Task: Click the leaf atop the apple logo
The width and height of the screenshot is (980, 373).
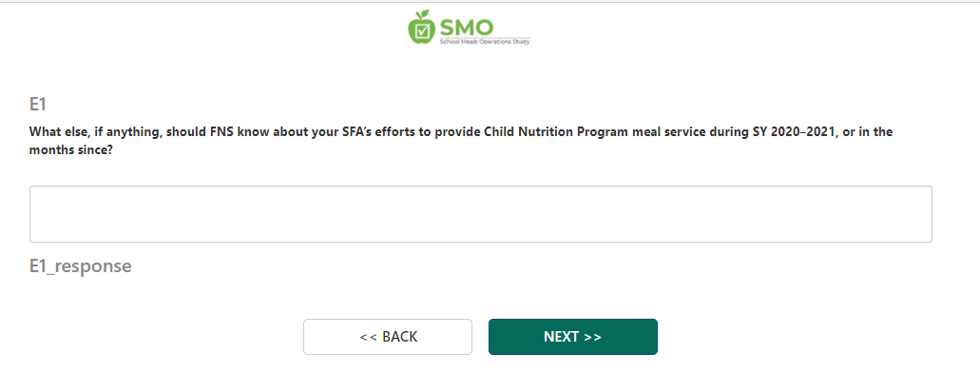Action: tap(426, 13)
